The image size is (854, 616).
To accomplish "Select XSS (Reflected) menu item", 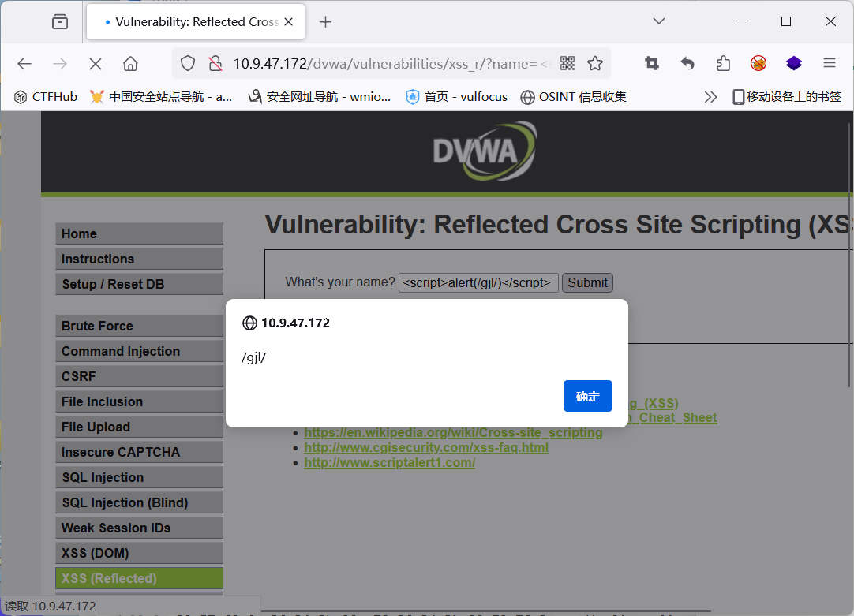I will (140, 578).
